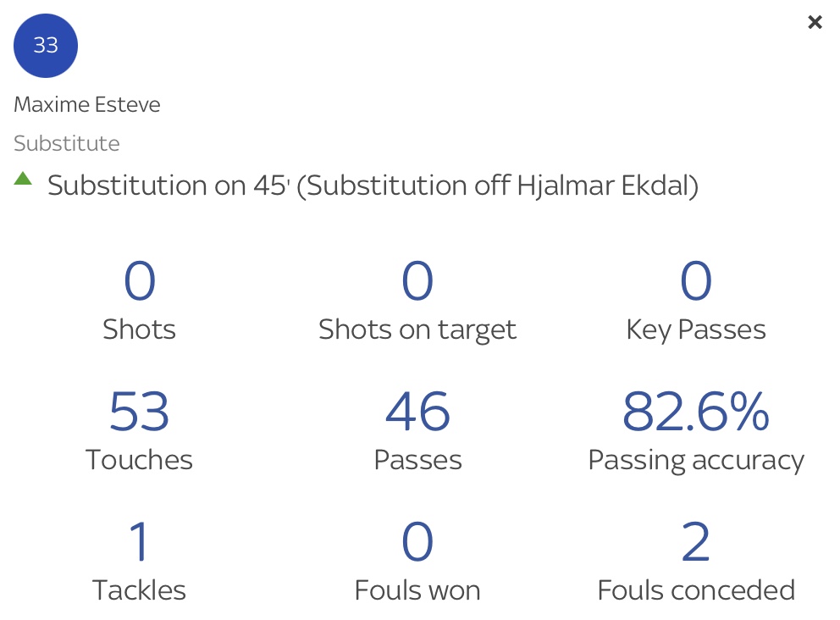Select the 53 touches value
This screenshot has height=620, width=840.
(x=139, y=411)
